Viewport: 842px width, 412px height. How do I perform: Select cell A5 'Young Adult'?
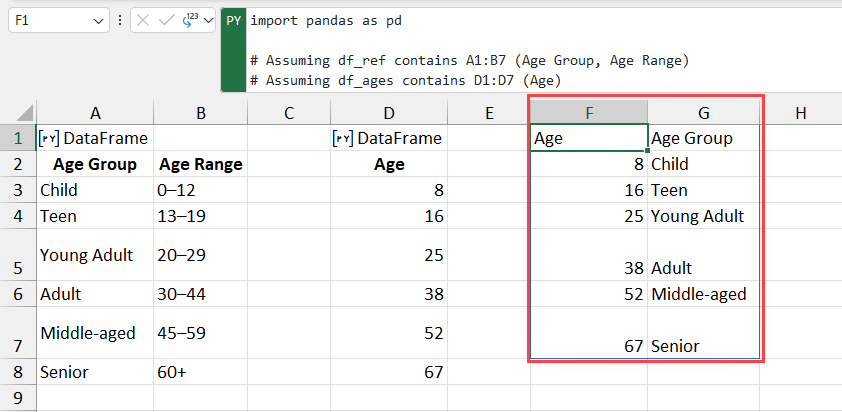[x=95, y=255]
